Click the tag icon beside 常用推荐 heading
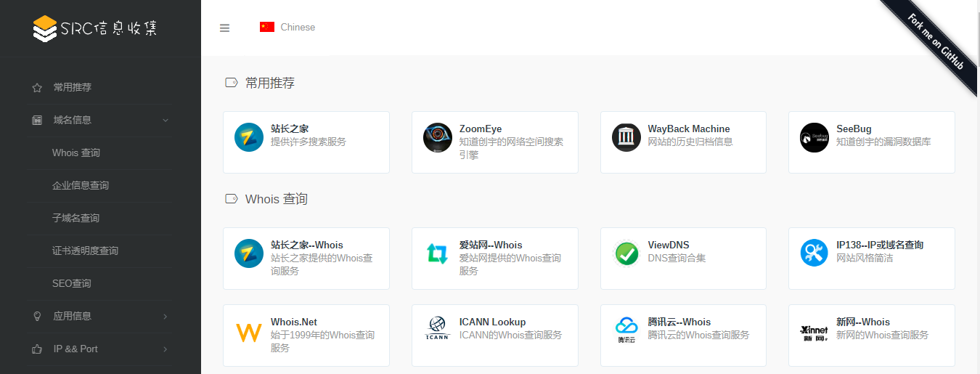This screenshot has height=374, width=980. 232,83
